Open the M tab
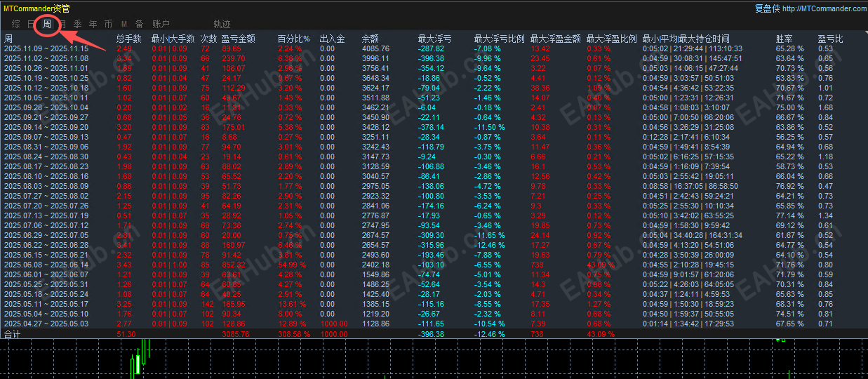This screenshot has height=379, width=868. (124, 25)
